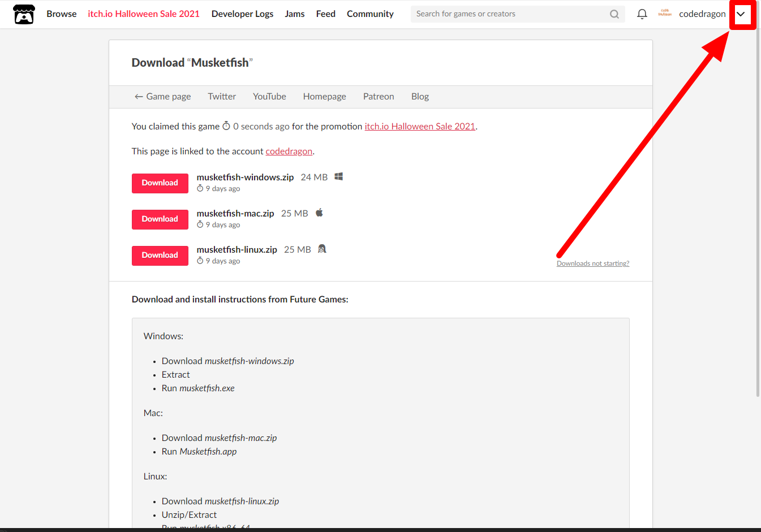The height and width of the screenshot is (532, 761).
Task: Open the Homepage link tab
Action: (x=325, y=97)
